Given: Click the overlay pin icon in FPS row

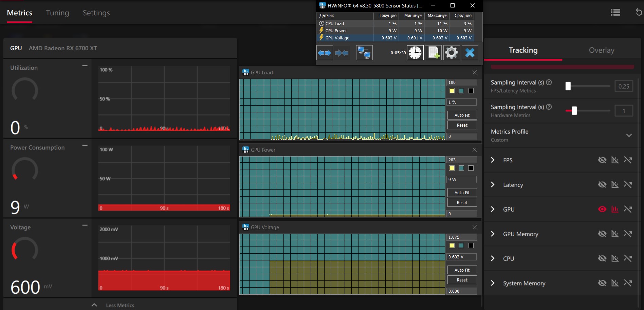Looking at the screenshot, I should point(628,160).
